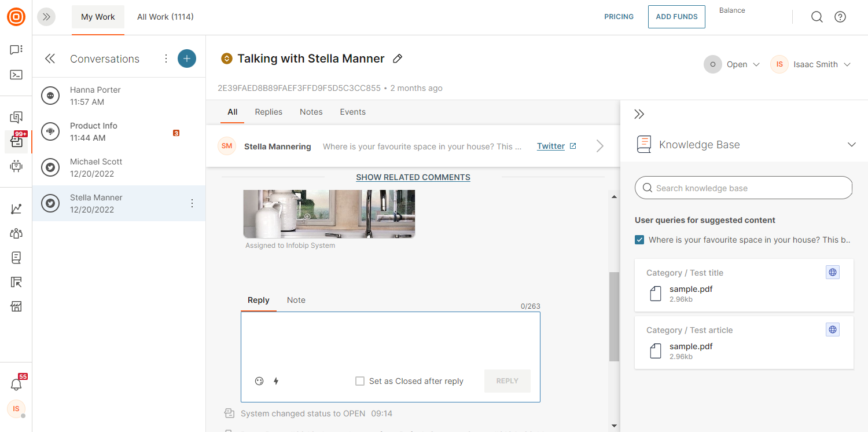Start a new conversation with plus button

coord(186,58)
